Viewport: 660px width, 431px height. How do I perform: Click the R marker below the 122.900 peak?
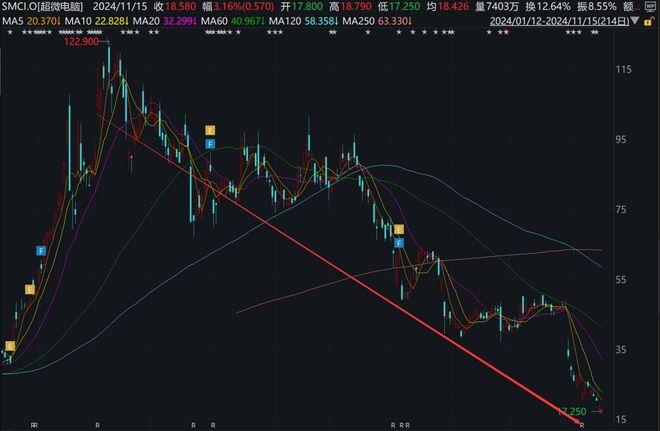click(98, 426)
